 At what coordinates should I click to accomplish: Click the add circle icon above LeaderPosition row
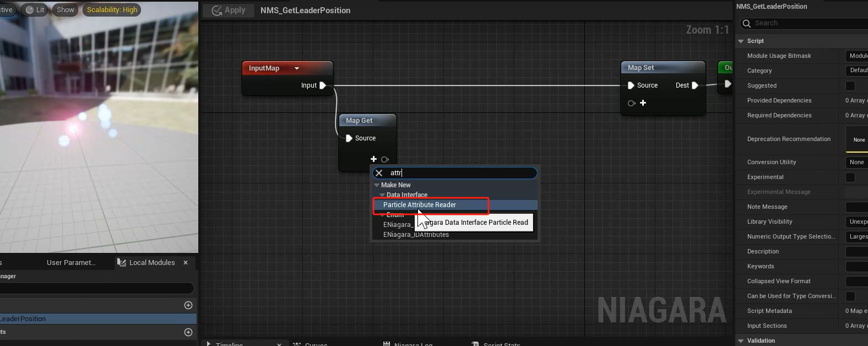[188, 305]
